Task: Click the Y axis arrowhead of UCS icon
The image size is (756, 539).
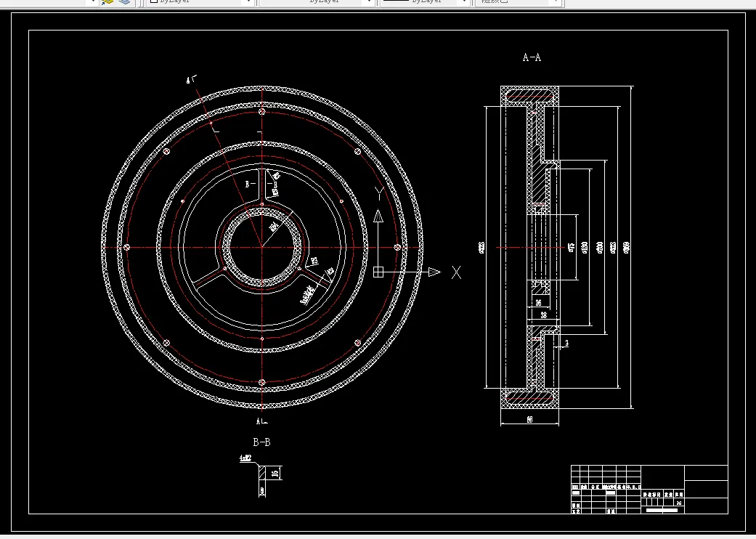Action: (x=378, y=216)
